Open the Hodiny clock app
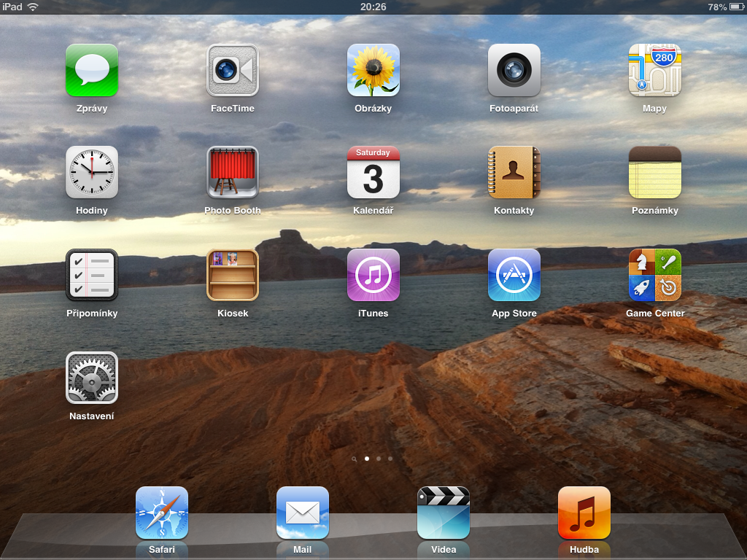Screen dimensions: 747x560 click(x=91, y=174)
